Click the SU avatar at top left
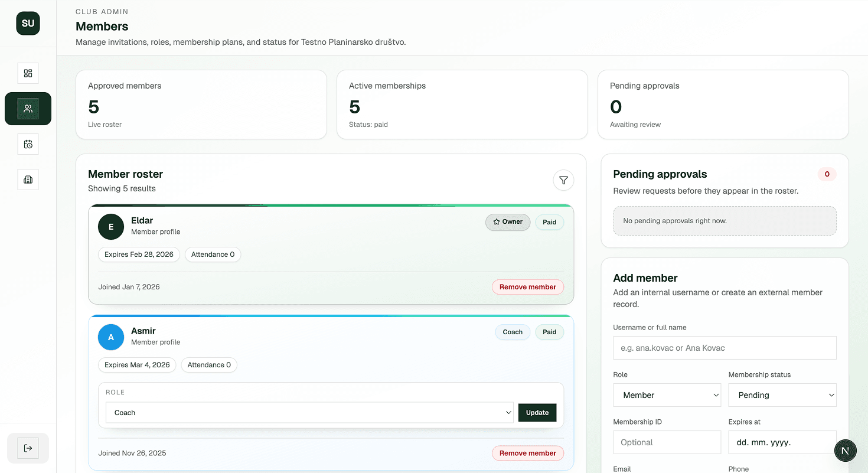Image resolution: width=868 pixels, height=473 pixels. pos(28,23)
